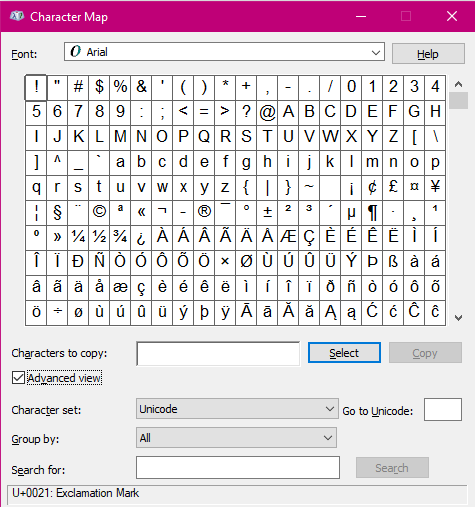Open the Group by dropdown
The image size is (475, 507).
coord(236,437)
